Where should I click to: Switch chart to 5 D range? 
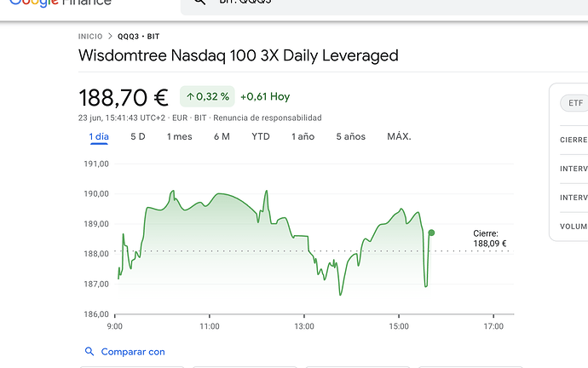137,137
